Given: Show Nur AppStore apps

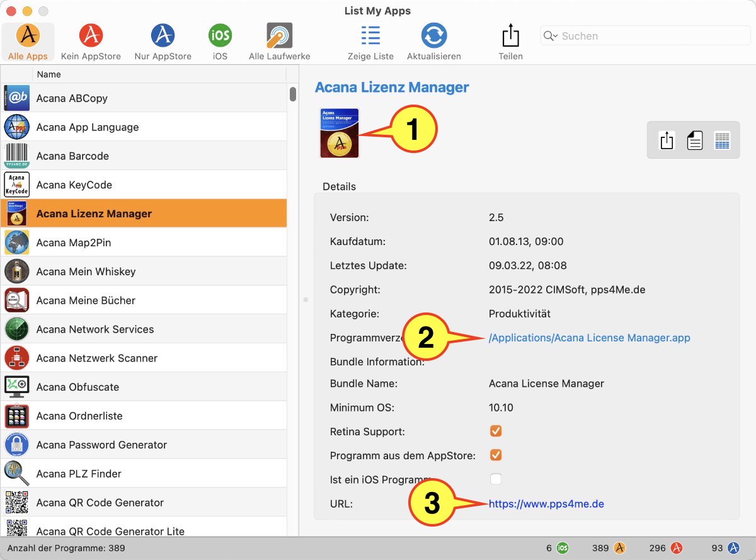Looking at the screenshot, I should [x=163, y=42].
